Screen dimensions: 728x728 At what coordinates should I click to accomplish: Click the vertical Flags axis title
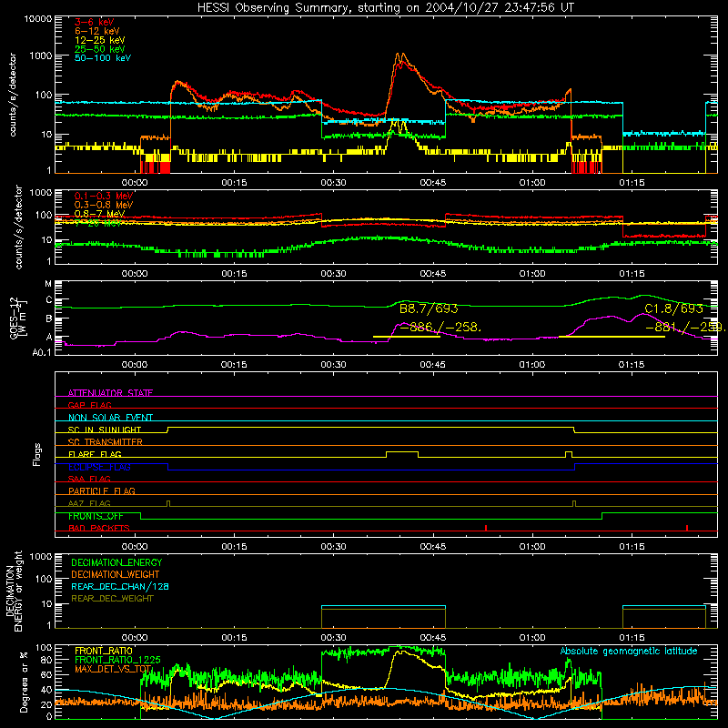[x=36, y=454]
